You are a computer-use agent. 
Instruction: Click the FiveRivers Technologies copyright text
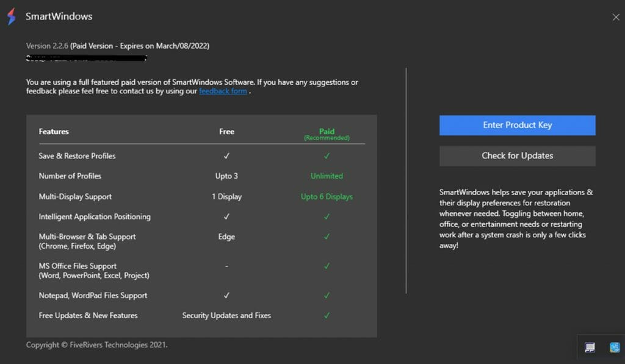(96, 345)
